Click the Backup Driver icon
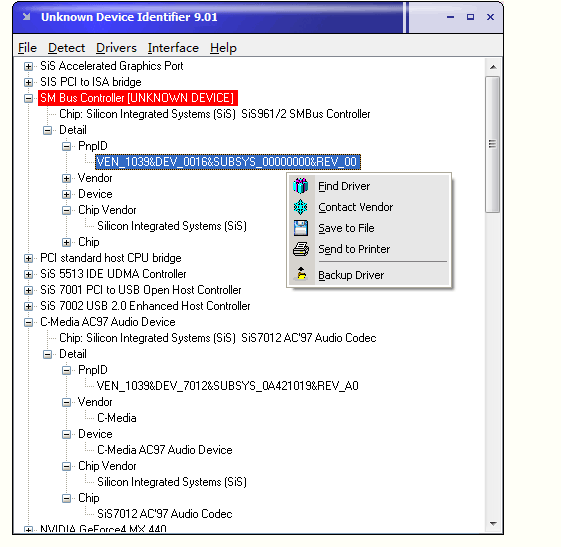 pos(302,274)
